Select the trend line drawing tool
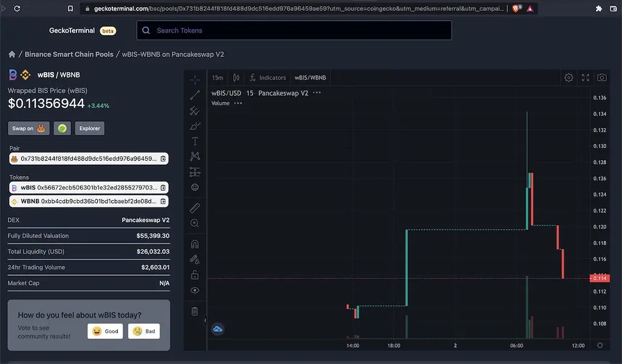Image resolution: width=622 pixels, height=364 pixels. click(x=195, y=95)
